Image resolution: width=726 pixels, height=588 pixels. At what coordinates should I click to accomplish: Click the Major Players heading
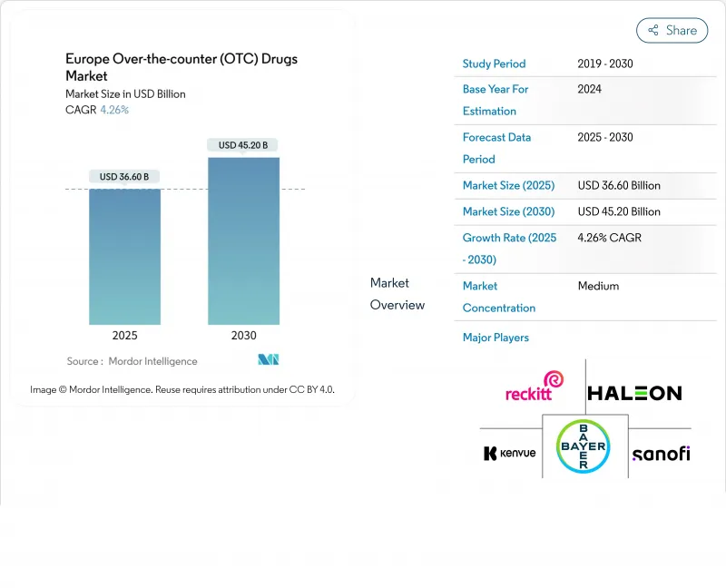[x=495, y=338]
